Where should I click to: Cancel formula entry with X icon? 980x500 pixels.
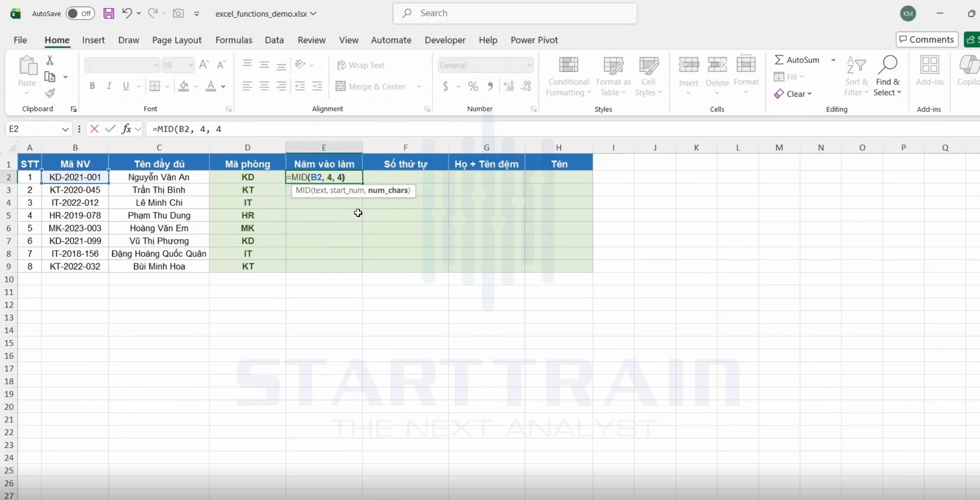click(94, 129)
